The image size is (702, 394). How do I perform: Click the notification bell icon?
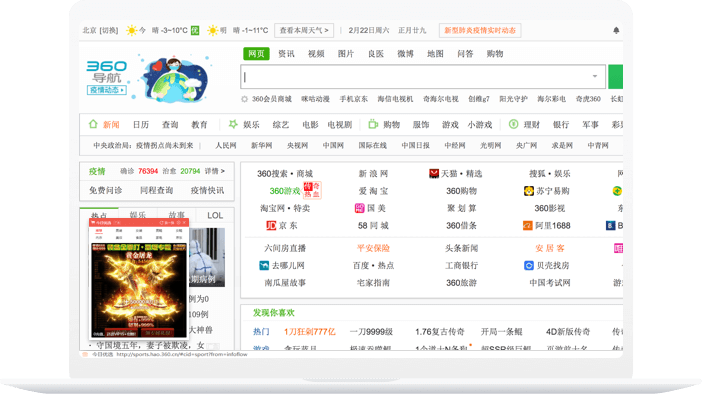pos(616,30)
